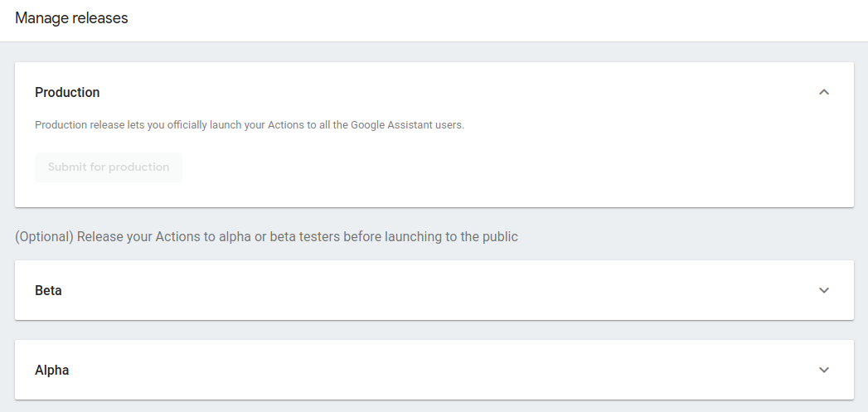The width and height of the screenshot is (868, 412).
Task: Click the middle of the Alpha card row
Action: 434,371
